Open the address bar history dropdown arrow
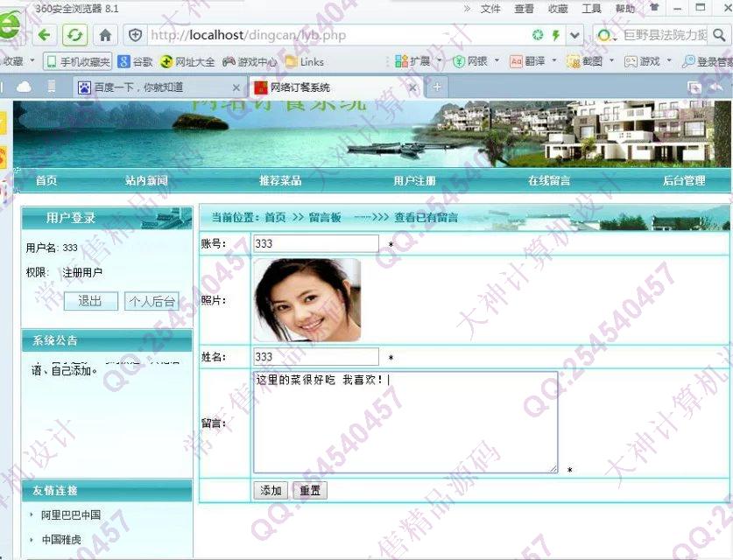 point(574,35)
